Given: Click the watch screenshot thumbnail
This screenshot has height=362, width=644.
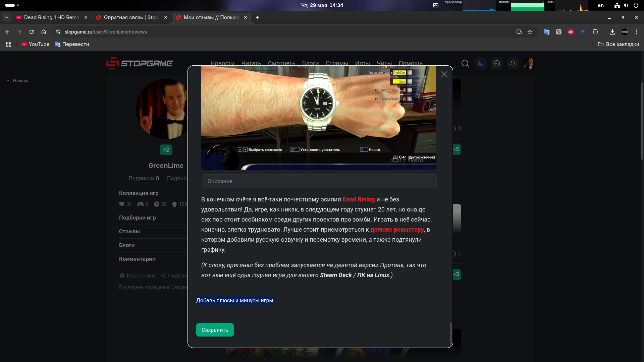Looking at the screenshot, I should coord(319,118).
